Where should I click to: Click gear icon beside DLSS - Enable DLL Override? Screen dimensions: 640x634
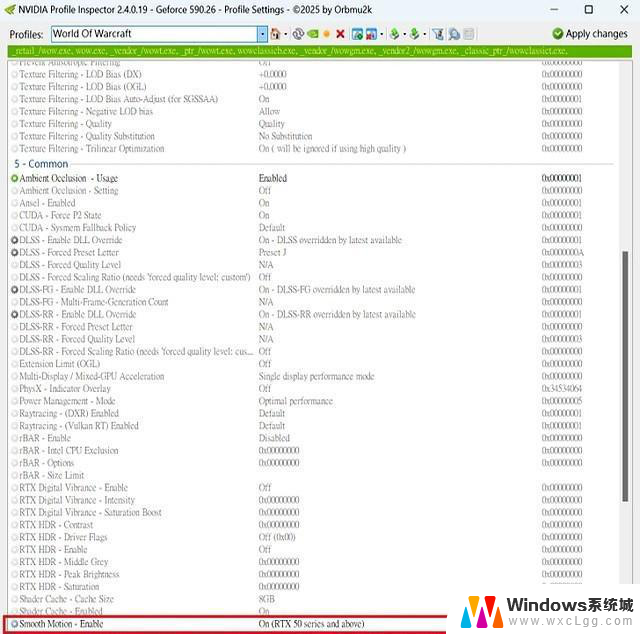pyautogui.click(x=15, y=240)
